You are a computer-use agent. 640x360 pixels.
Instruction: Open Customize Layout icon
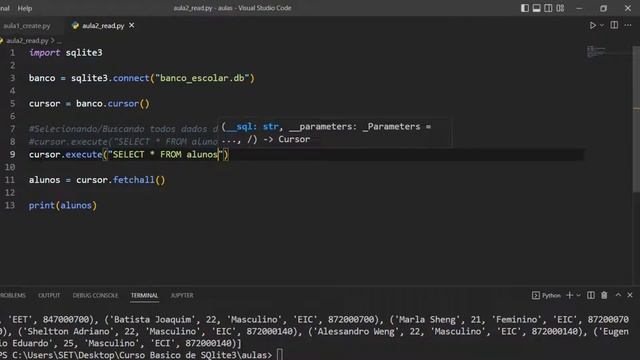pyautogui.click(x=560, y=8)
